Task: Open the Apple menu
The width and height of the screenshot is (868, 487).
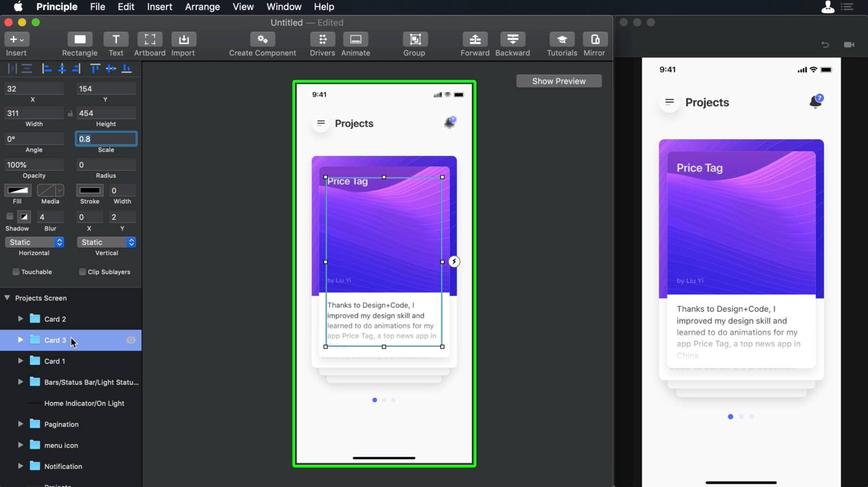Action: click(x=18, y=7)
